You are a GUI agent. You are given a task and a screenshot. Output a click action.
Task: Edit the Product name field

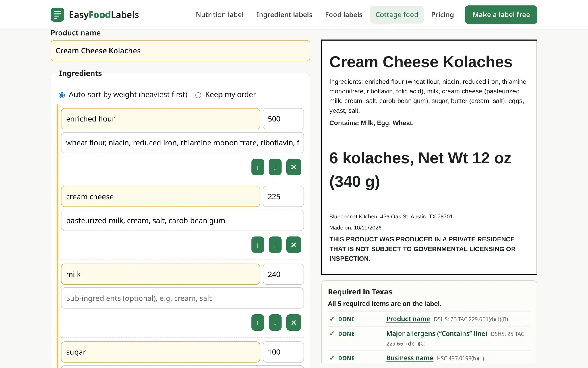tap(180, 51)
